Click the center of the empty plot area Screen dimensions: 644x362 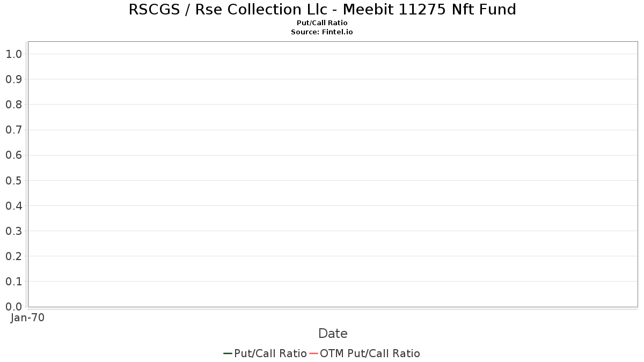pyautogui.click(x=333, y=174)
